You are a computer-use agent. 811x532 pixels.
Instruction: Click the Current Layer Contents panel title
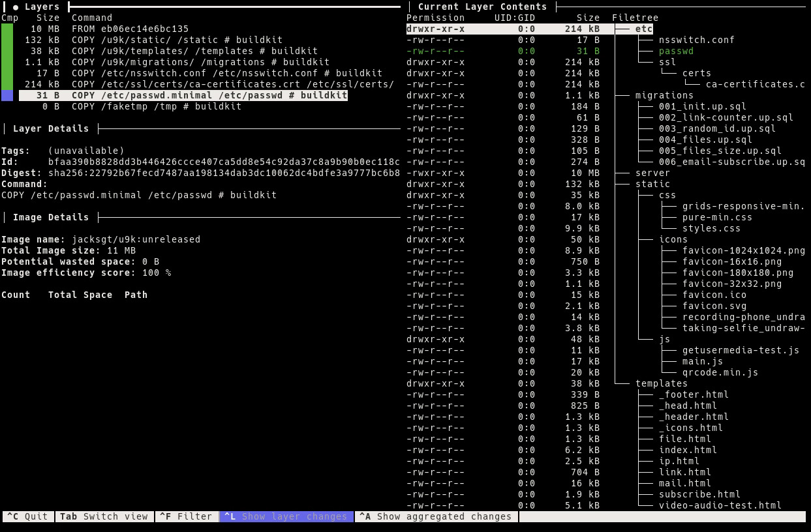482,7
